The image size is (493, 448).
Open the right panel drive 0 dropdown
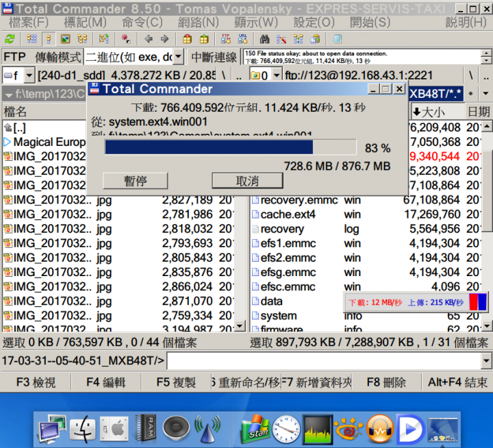[277, 75]
